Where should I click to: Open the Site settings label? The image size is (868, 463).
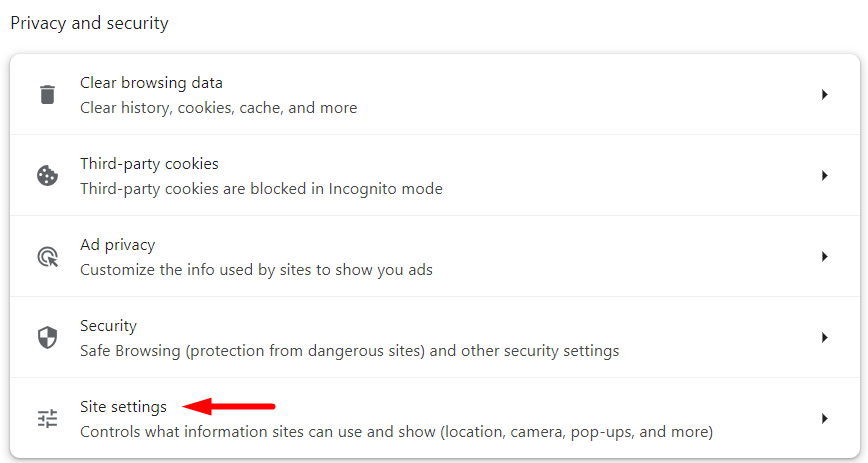point(123,407)
